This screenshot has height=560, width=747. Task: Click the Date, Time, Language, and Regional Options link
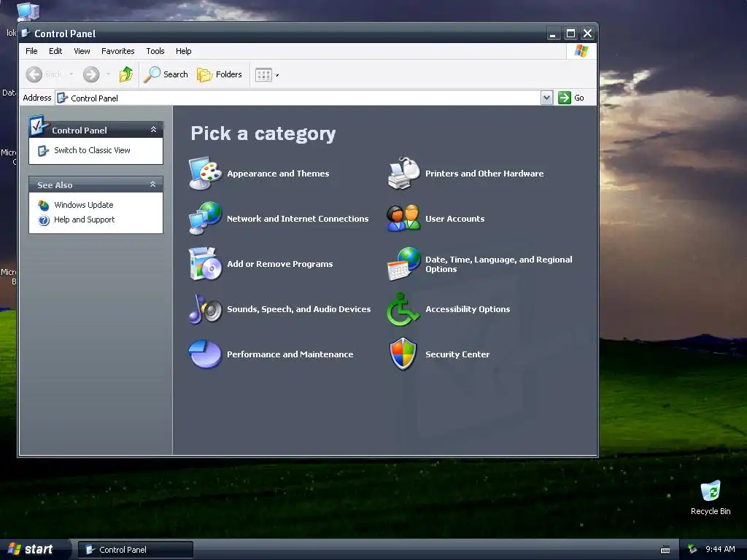click(x=499, y=264)
